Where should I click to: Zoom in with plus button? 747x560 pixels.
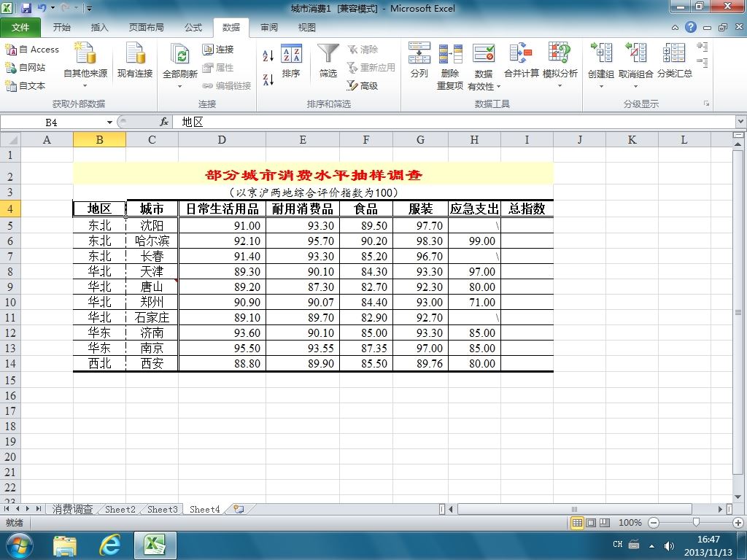tap(739, 523)
